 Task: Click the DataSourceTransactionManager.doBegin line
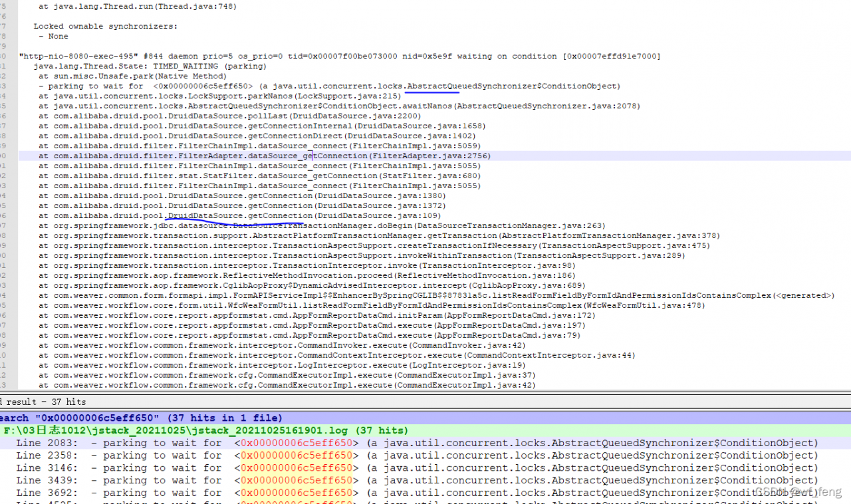(x=322, y=225)
